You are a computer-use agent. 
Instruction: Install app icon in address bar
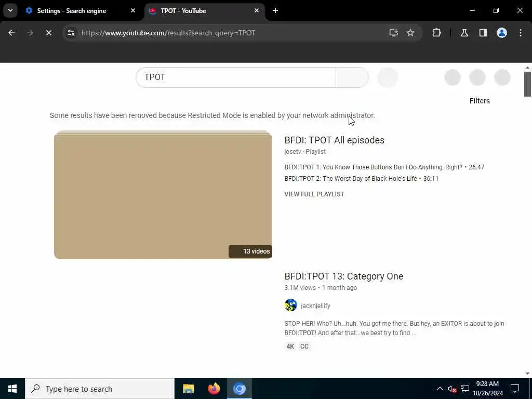(394, 33)
